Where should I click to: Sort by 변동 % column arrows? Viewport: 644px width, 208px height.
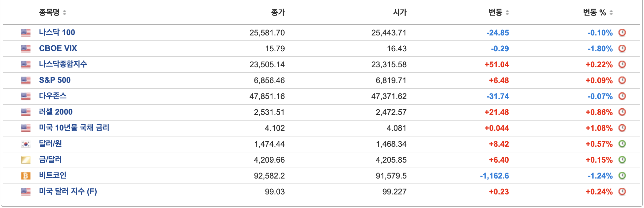(x=611, y=13)
